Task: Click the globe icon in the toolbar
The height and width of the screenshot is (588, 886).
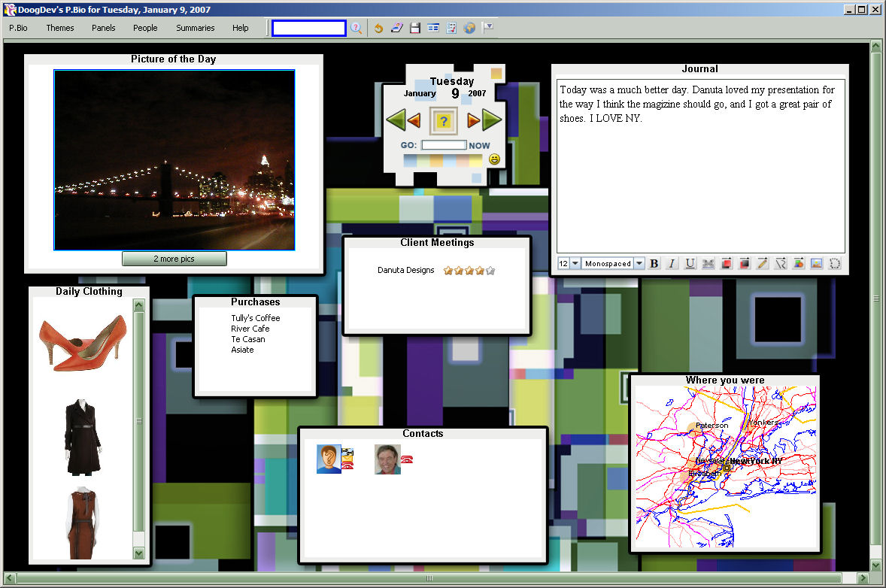Action: click(x=469, y=28)
